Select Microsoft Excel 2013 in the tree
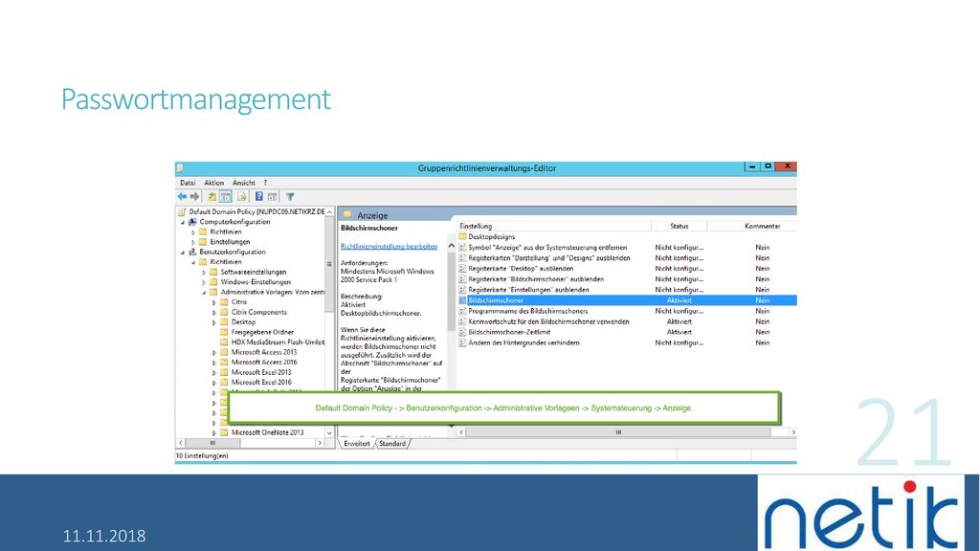Screen dimensions: 980x551 point(261,372)
